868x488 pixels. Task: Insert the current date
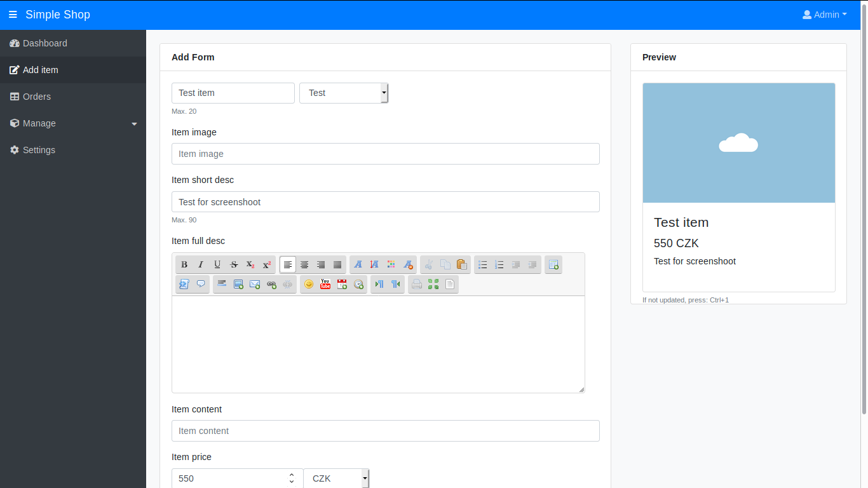pos(342,284)
